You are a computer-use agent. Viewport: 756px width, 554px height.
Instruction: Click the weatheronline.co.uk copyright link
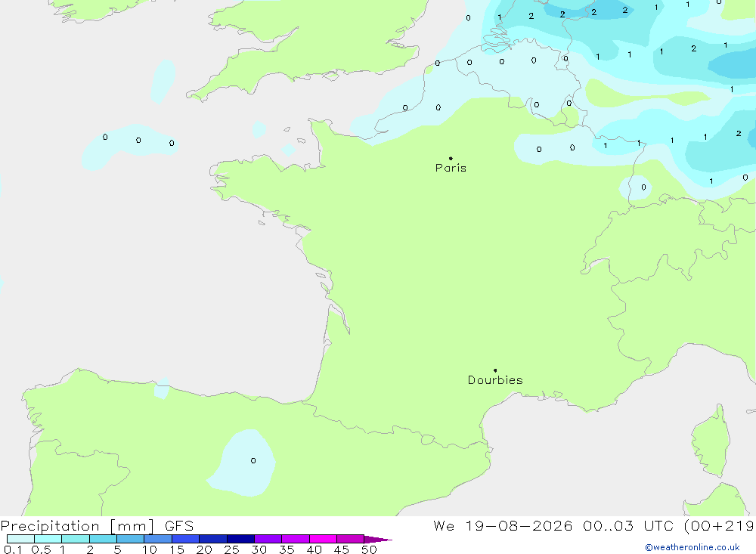click(692, 547)
